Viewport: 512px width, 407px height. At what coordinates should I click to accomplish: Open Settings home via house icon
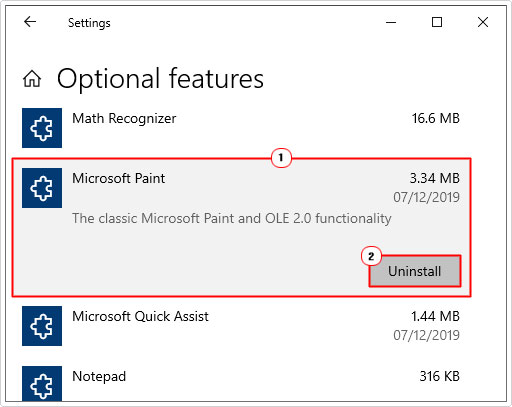tap(32, 79)
